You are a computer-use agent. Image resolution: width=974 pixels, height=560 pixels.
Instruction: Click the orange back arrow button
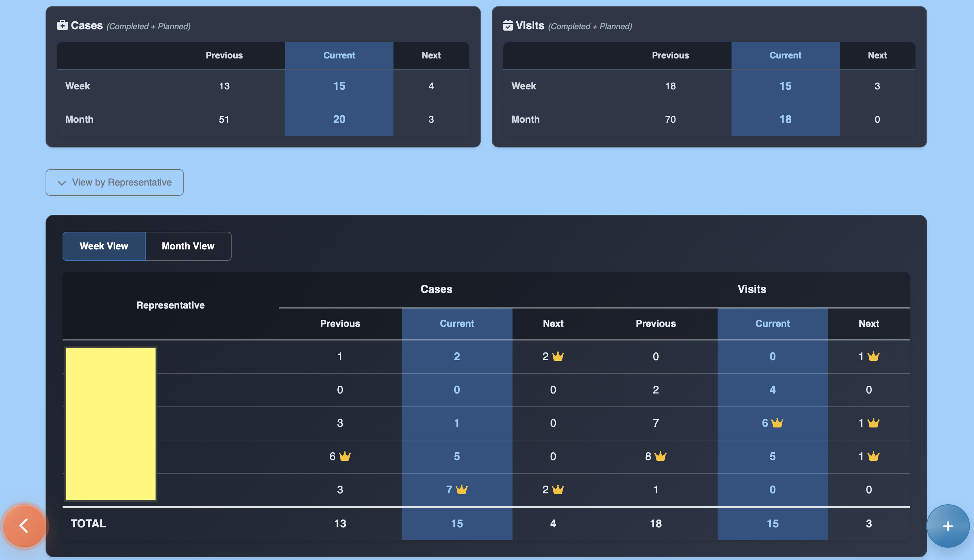point(24,525)
